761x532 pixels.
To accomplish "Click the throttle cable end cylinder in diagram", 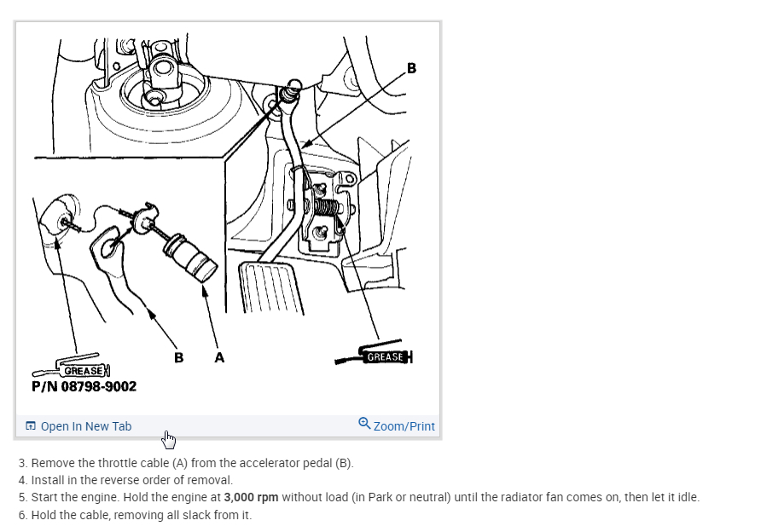I will (190, 257).
